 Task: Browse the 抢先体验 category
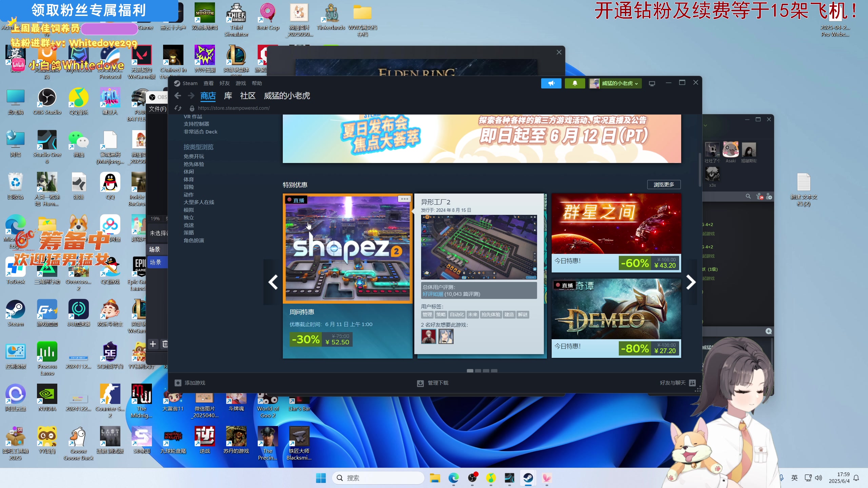(x=194, y=164)
